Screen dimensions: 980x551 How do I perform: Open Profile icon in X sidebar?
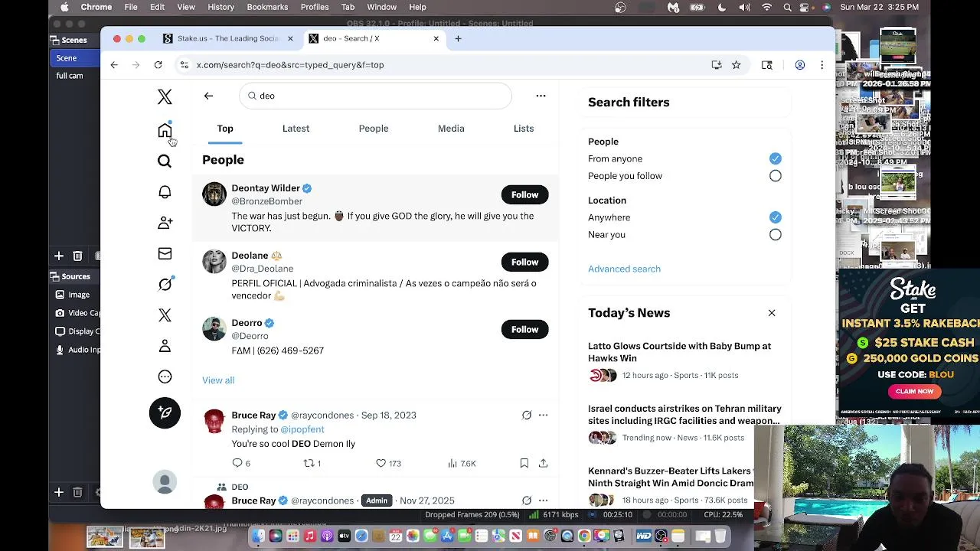165,346
